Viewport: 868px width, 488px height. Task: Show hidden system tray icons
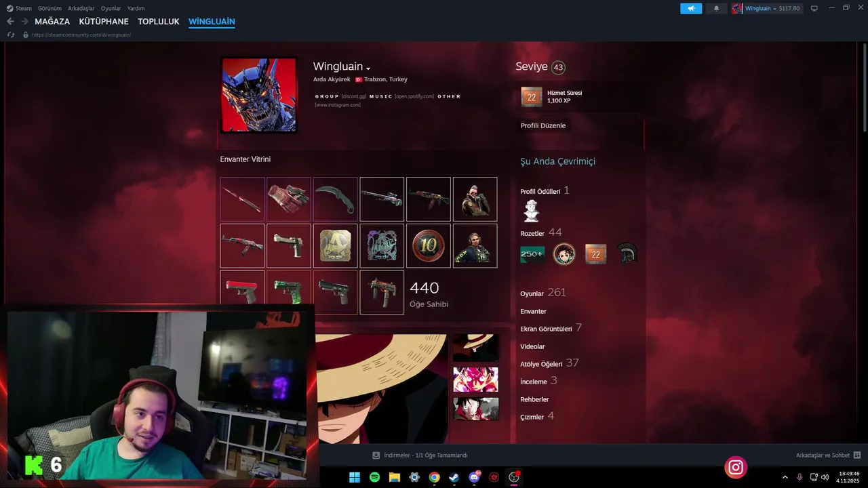point(785,477)
